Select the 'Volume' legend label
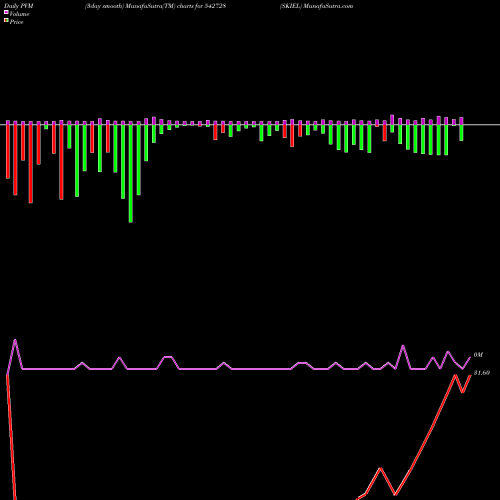 coord(19,14)
